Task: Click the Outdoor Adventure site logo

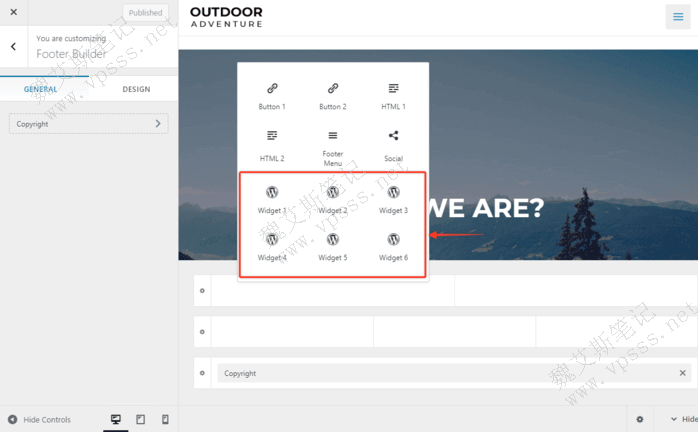Action: pyautogui.click(x=226, y=17)
